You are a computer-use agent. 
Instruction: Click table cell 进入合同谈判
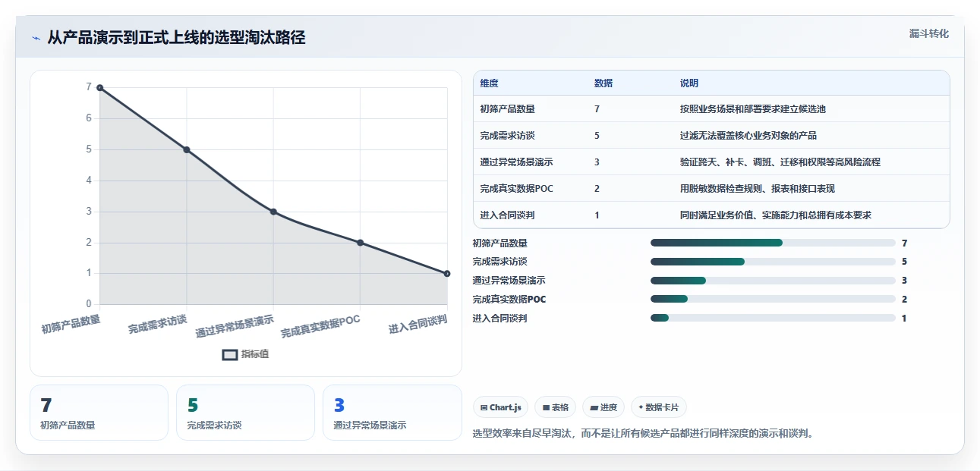click(508, 215)
